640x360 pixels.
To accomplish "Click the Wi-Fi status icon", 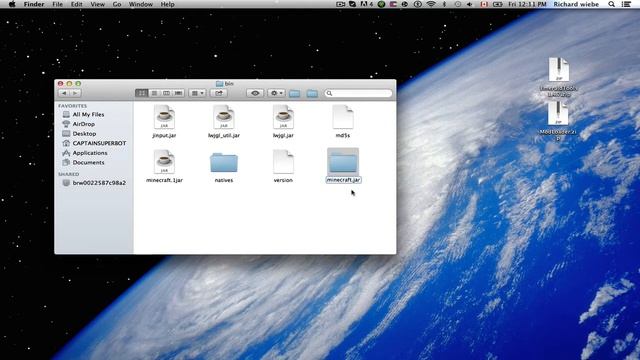I will tap(431, 4).
